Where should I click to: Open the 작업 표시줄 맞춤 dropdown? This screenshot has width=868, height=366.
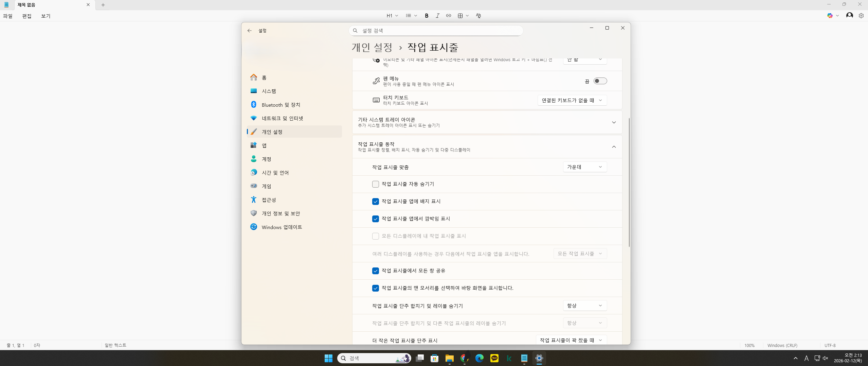coord(584,167)
